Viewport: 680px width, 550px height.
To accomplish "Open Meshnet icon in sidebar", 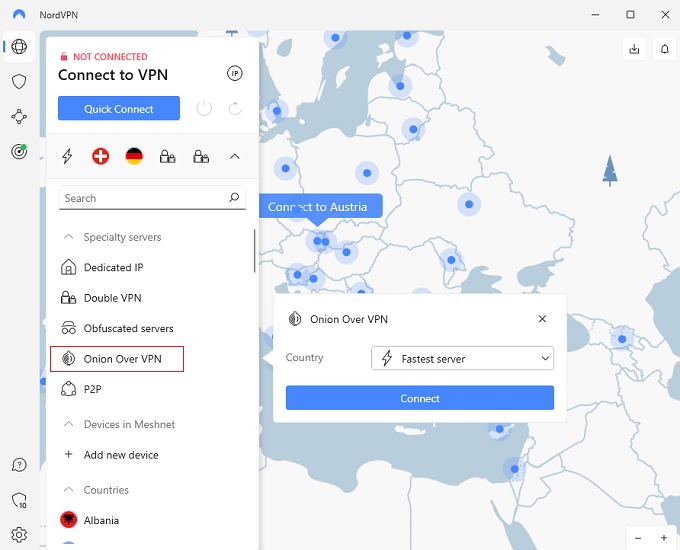I will point(19,117).
